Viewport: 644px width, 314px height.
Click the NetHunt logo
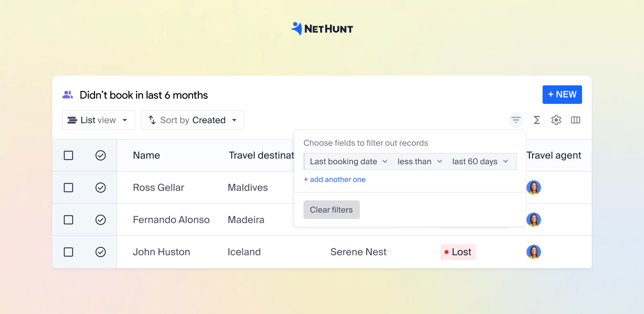[x=322, y=29]
